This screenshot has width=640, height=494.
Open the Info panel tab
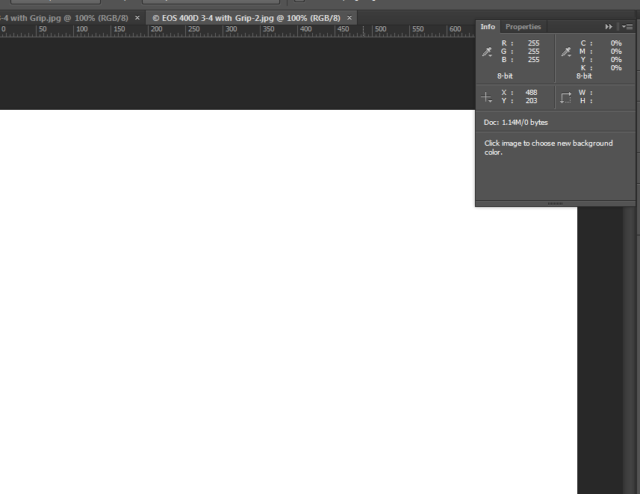pos(488,27)
